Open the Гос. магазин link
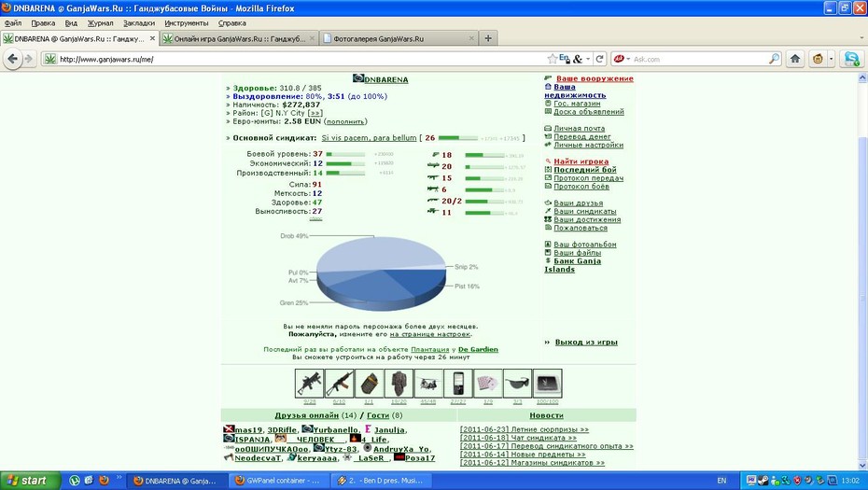This screenshot has height=490, width=868. pyautogui.click(x=577, y=104)
